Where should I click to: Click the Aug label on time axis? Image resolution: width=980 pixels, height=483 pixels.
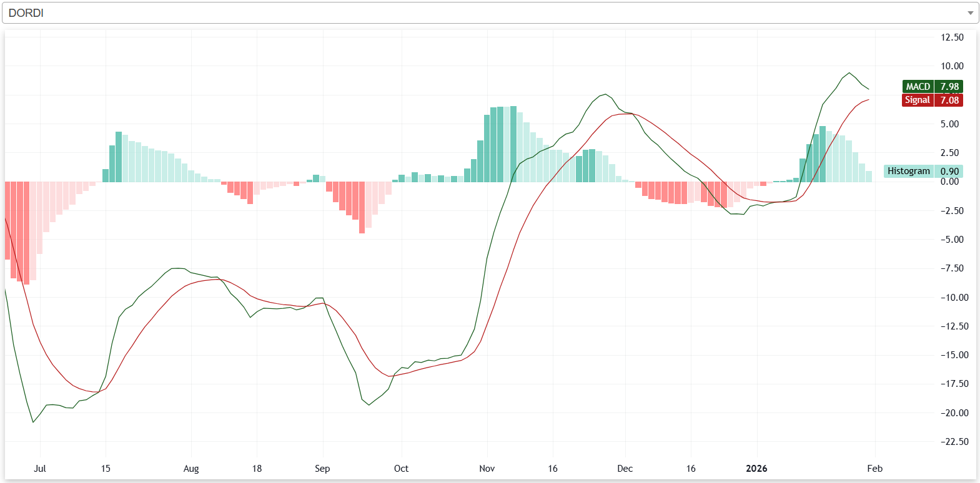pos(191,469)
